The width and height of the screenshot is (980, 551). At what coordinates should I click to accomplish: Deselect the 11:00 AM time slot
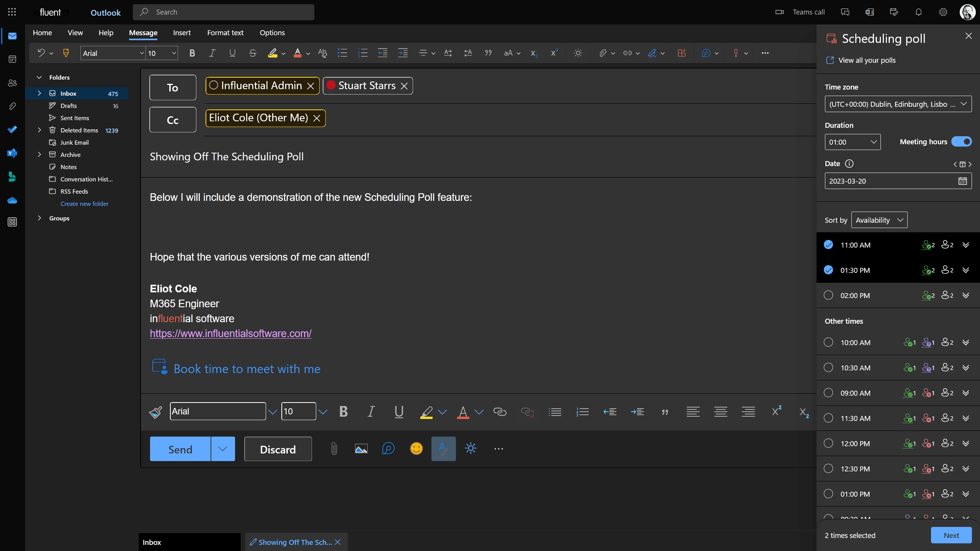[828, 245]
